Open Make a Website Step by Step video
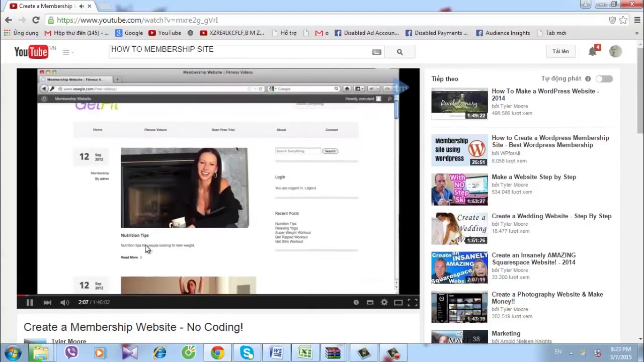Image resolution: width=644 pixels, height=362 pixels. (x=533, y=177)
